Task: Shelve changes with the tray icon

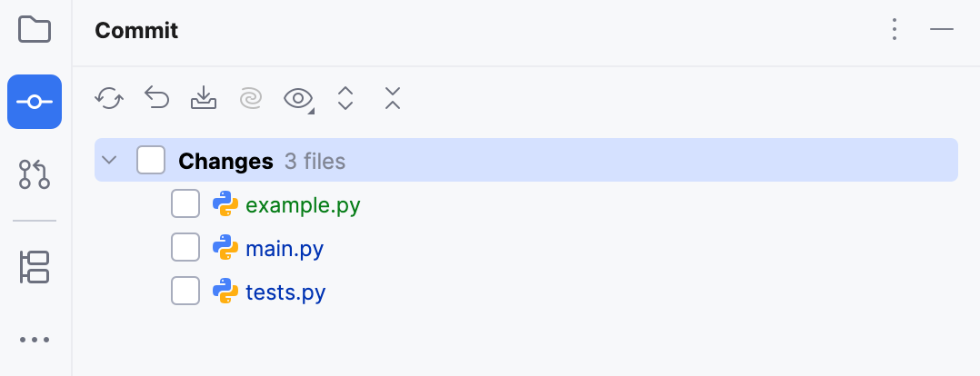Action: click(x=204, y=98)
